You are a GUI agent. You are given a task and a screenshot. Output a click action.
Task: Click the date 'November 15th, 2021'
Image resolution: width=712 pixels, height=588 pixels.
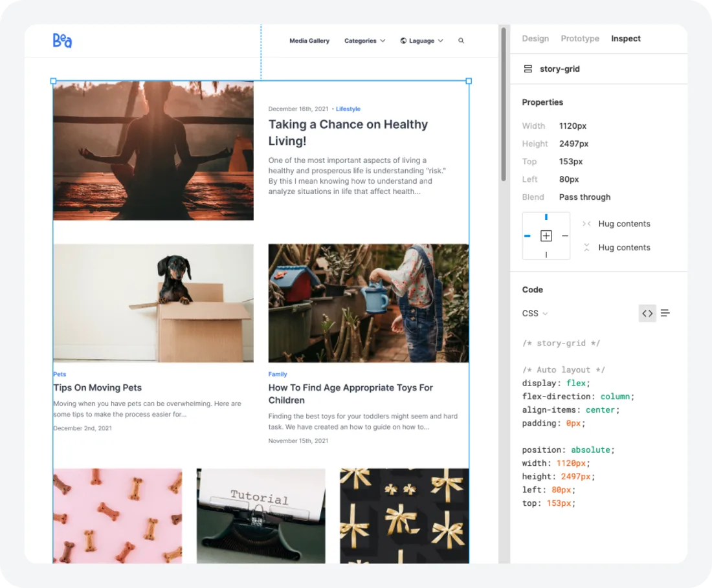[x=298, y=441]
